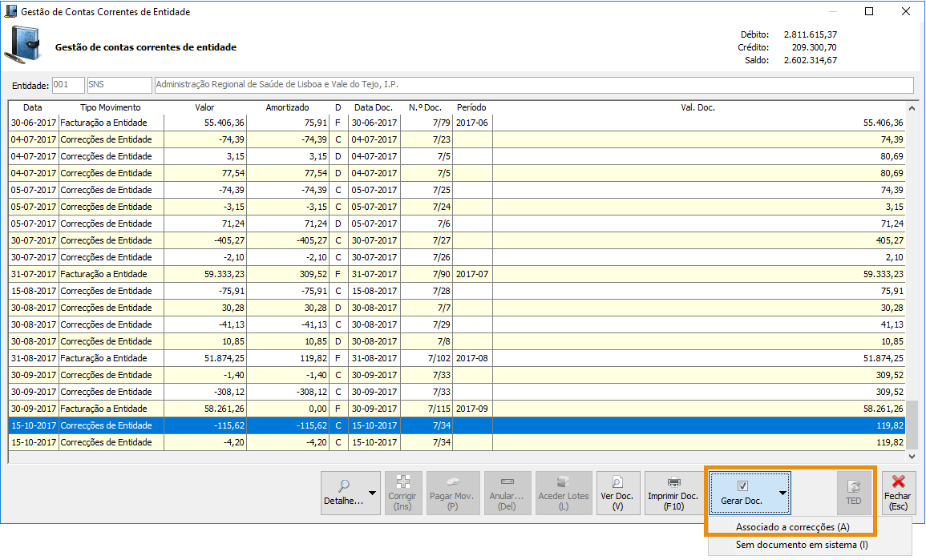Image resolution: width=926 pixels, height=560 pixels.
Task: Print with Imprimir Doc. (F10) button
Action: (x=673, y=492)
